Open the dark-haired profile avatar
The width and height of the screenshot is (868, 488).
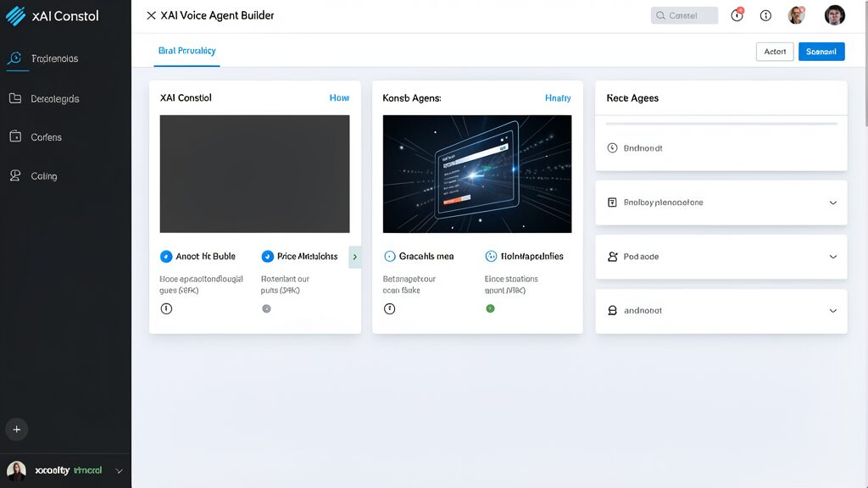[x=835, y=15]
